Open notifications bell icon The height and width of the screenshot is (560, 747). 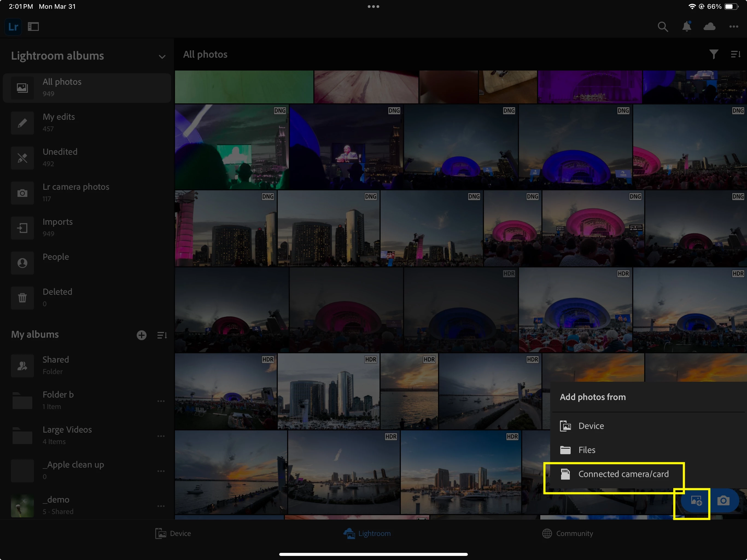tap(687, 26)
